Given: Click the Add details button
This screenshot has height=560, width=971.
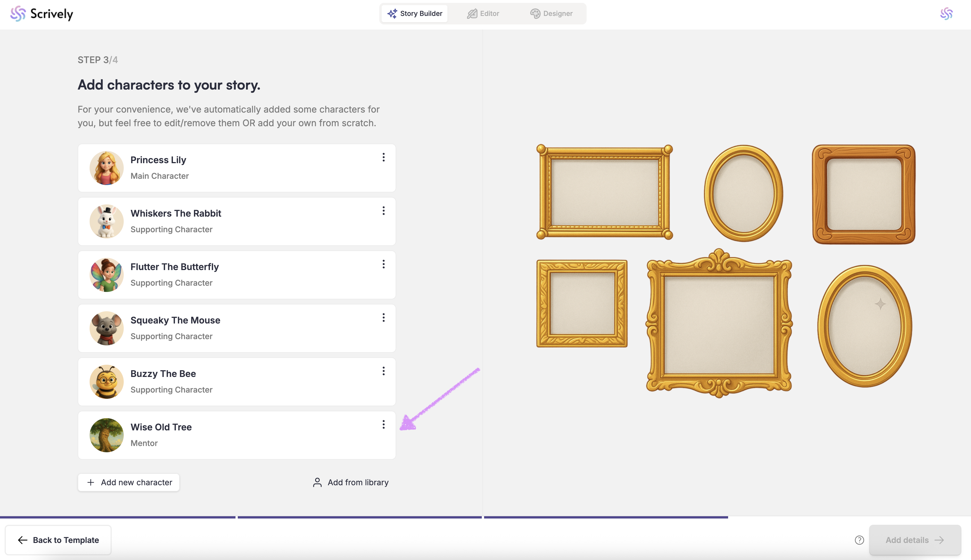Looking at the screenshot, I should tap(914, 540).
